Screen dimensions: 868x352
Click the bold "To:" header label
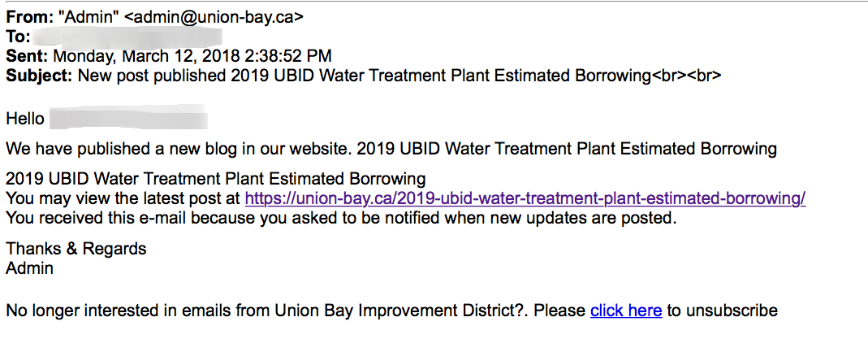(x=19, y=37)
